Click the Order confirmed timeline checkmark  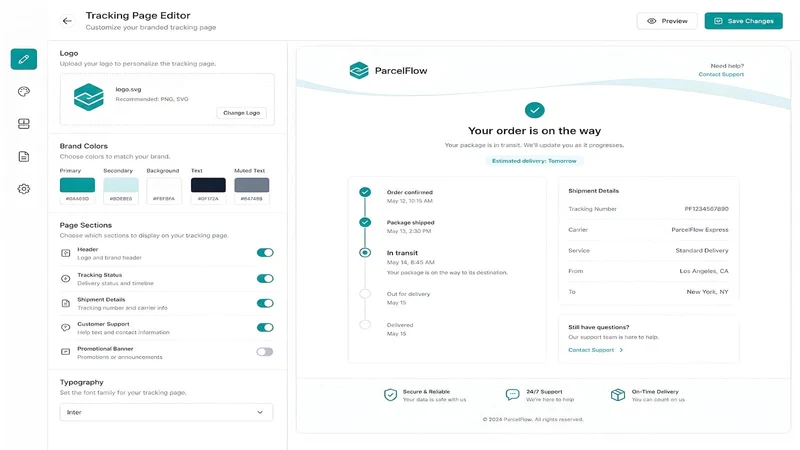(365, 192)
